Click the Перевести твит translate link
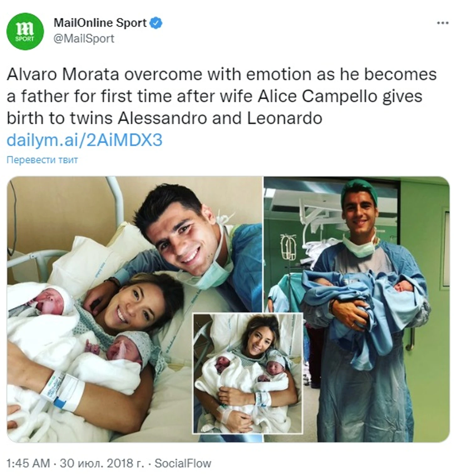 pos(42,160)
